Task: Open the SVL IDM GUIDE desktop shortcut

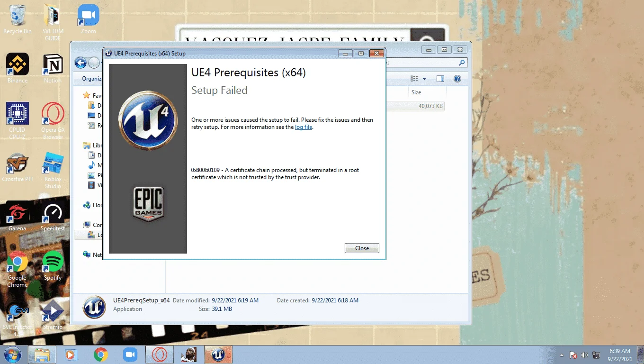Action: tap(53, 22)
